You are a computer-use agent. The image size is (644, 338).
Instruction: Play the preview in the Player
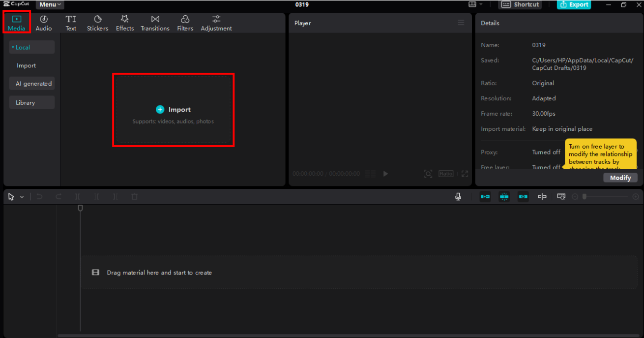385,174
